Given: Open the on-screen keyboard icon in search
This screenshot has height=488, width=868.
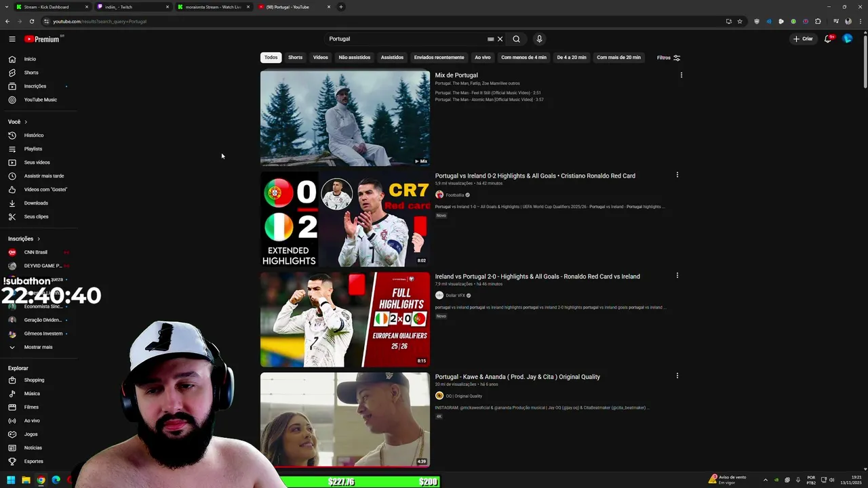Looking at the screenshot, I should 490,39.
